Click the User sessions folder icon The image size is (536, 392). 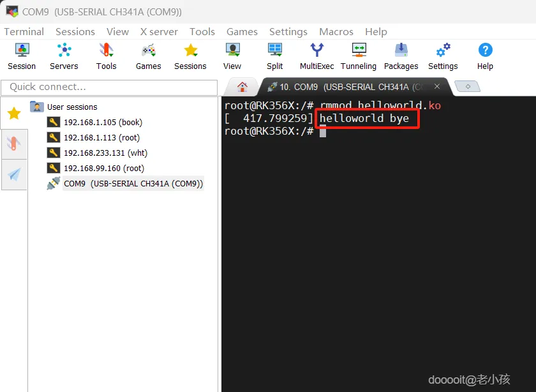tap(37, 107)
